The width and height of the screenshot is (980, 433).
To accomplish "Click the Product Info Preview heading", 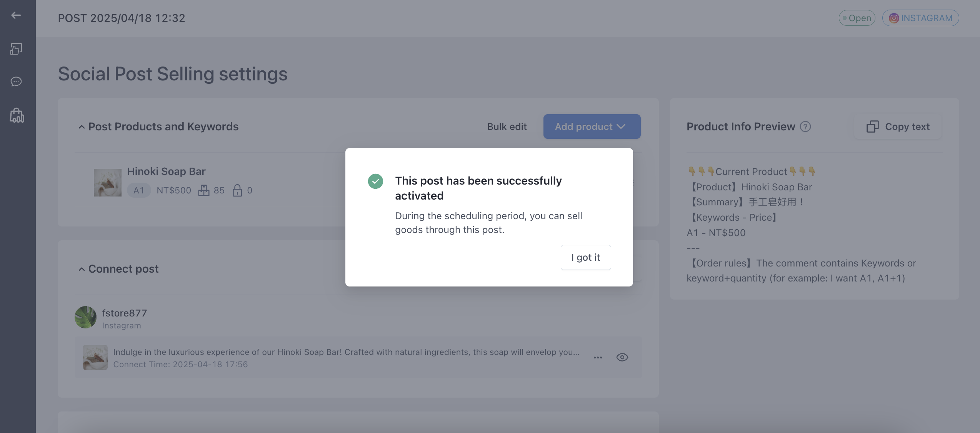I will click(741, 127).
